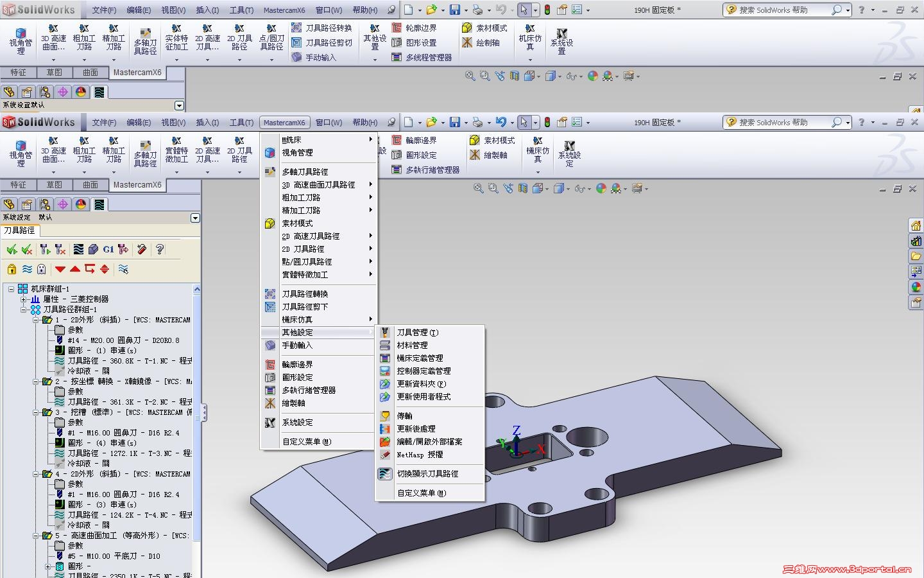Open 3D 高速曲面刀具路徑 menu entry

click(x=318, y=185)
